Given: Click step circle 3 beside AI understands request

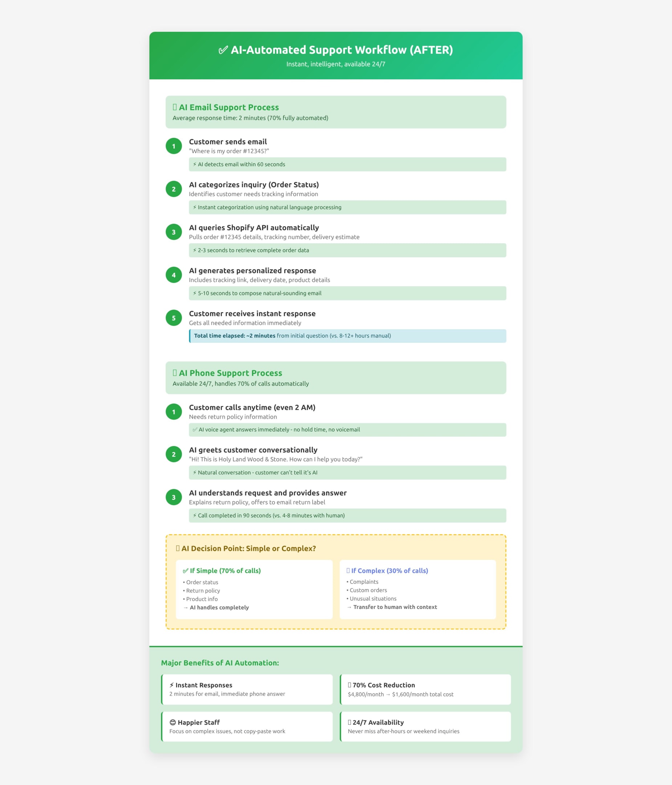Looking at the screenshot, I should (174, 497).
